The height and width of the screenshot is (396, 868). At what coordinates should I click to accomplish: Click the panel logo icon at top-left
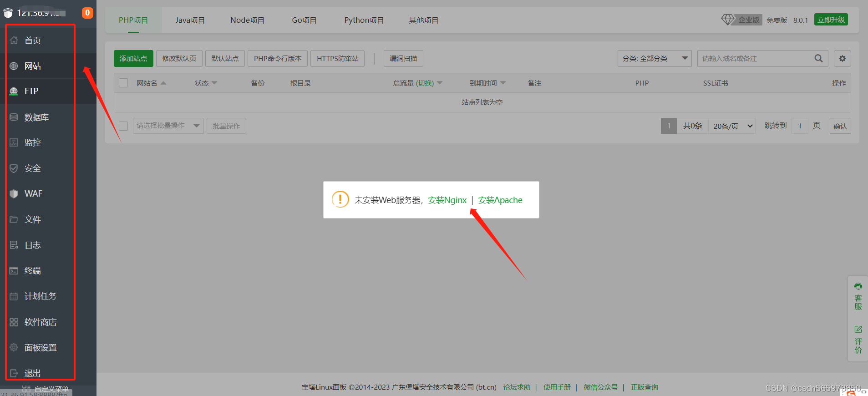pos(8,13)
